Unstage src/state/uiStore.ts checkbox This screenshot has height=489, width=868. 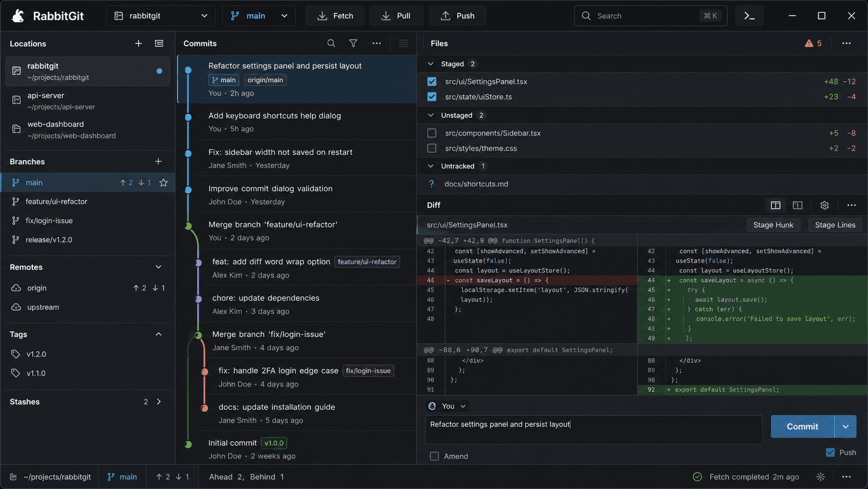431,97
